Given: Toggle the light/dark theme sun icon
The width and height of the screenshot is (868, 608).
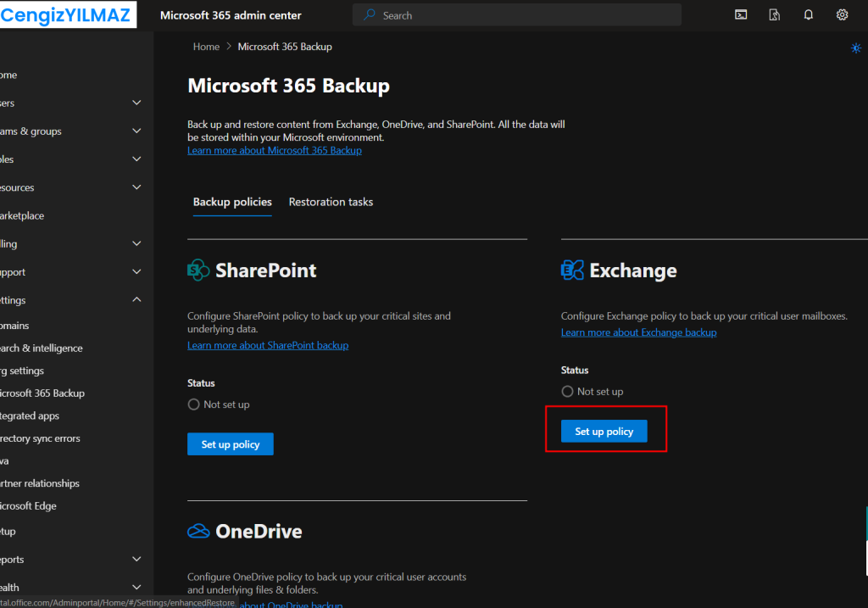Looking at the screenshot, I should pyautogui.click(x=855, y=48).
